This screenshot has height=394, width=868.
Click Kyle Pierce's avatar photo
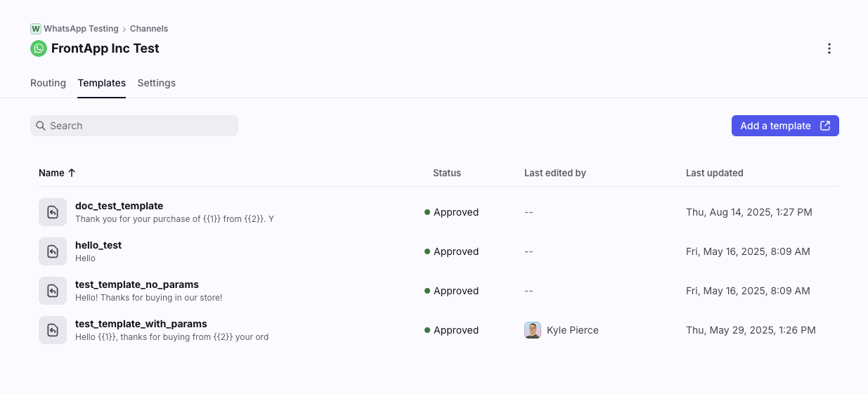[x=533, y=330]
